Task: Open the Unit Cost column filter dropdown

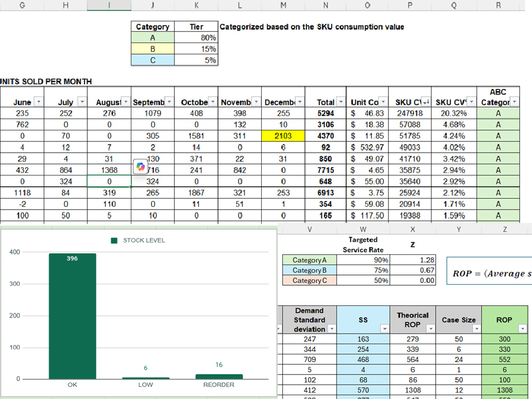Action: tap(383, 102)
